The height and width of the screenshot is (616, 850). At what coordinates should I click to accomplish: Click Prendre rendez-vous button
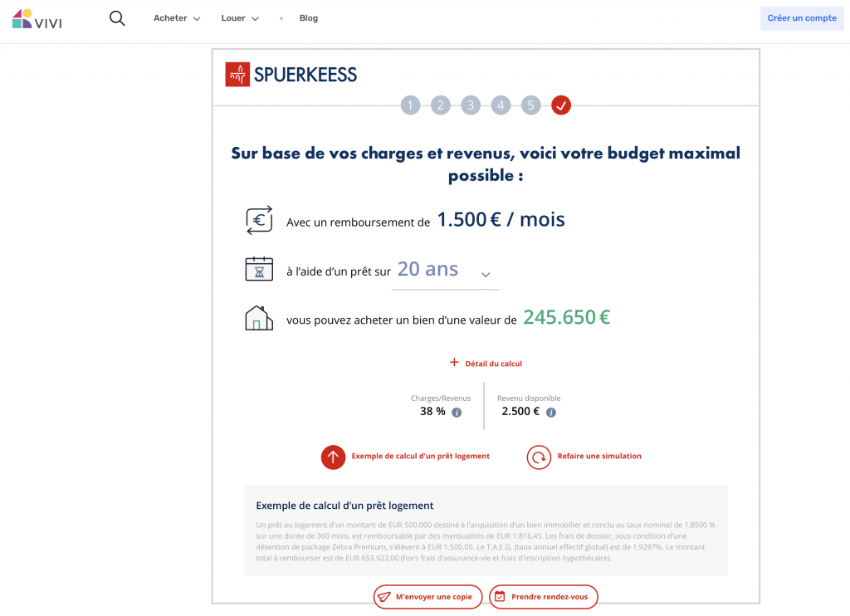coord(544,597)
